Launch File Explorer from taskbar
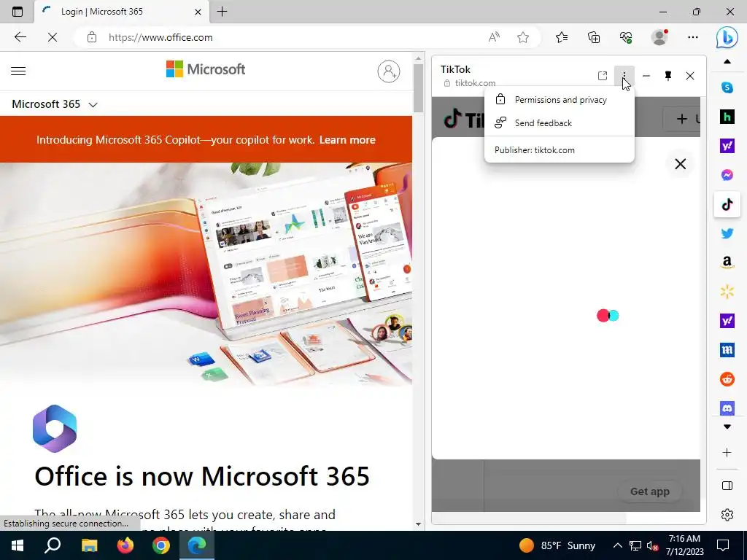 pos(89,545)
